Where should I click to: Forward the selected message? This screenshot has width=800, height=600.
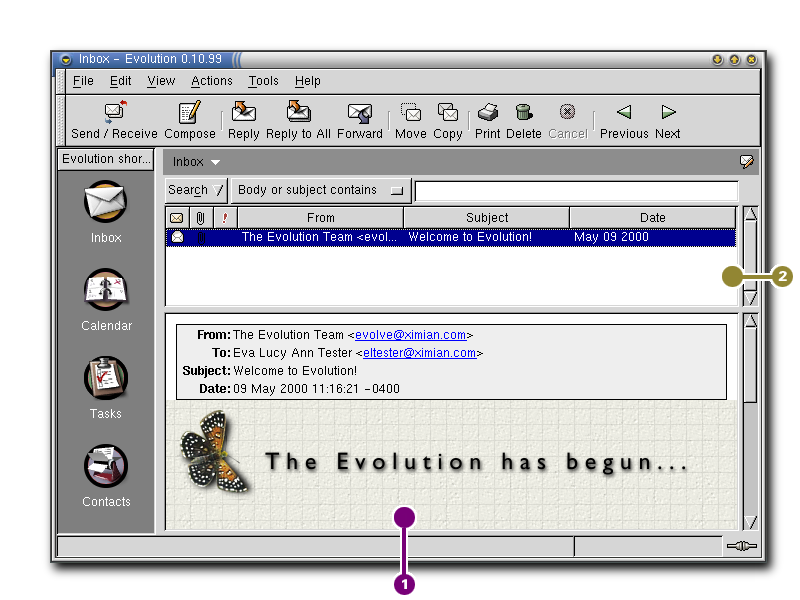pyautogui.click(x=359, y=113)
